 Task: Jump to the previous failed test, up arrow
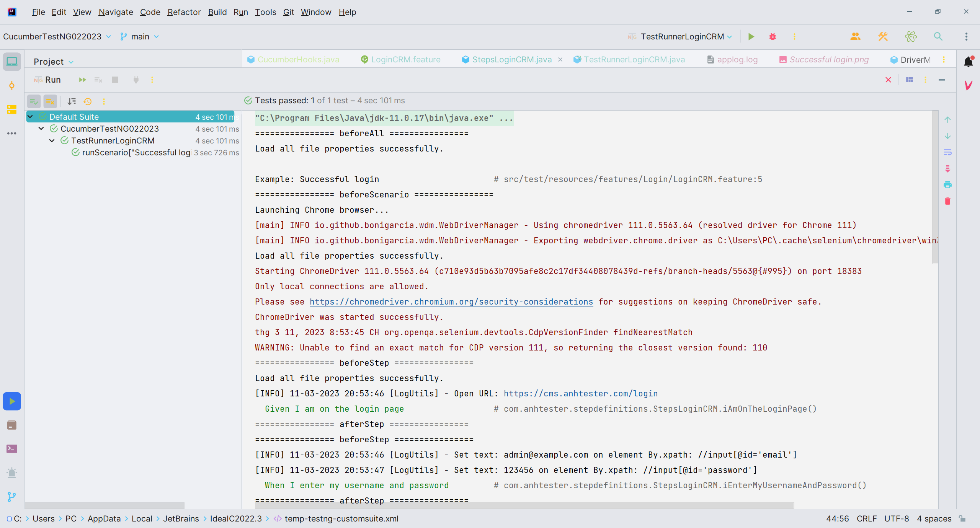click(947, 120)
